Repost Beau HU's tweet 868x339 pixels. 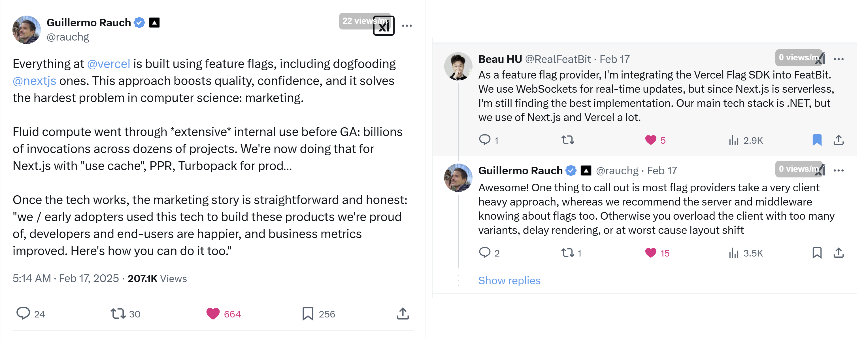click(x=568, y=140)
